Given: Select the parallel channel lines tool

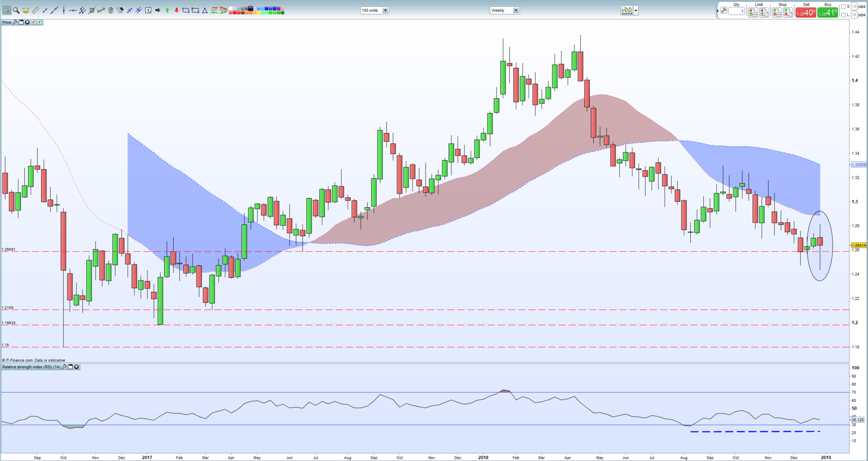Looking at the screenshot, I should 82,10.
